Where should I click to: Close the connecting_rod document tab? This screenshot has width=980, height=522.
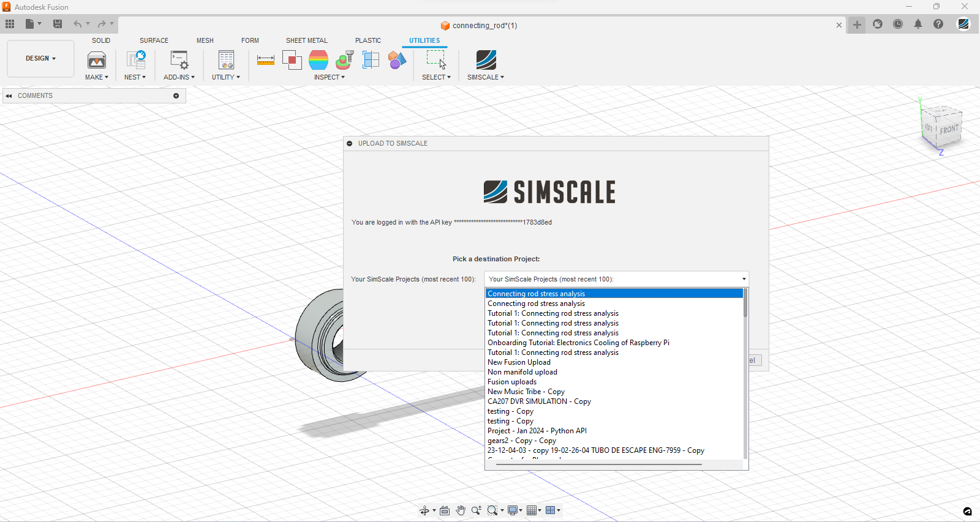pos(839,25)
